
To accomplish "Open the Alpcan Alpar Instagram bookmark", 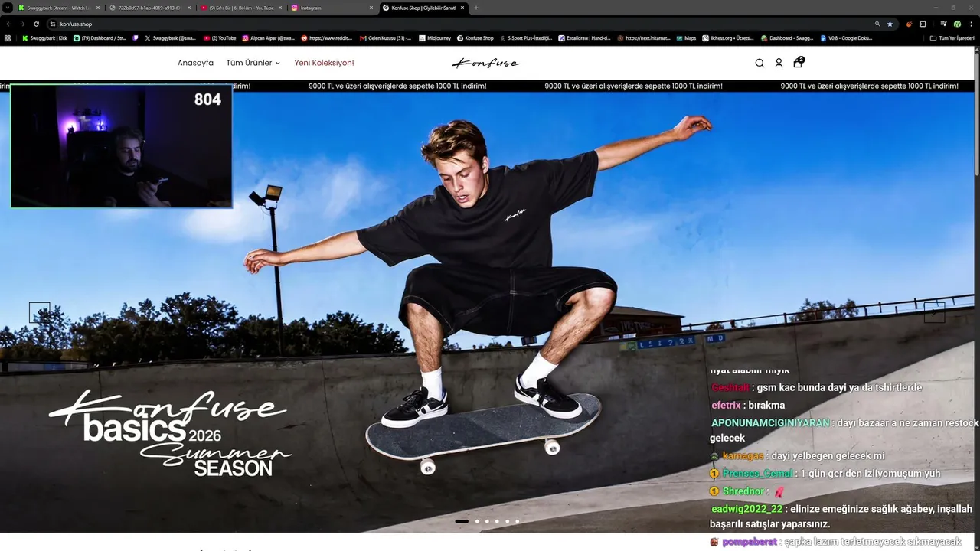I will pyautogui.click(x=268, y=37).
